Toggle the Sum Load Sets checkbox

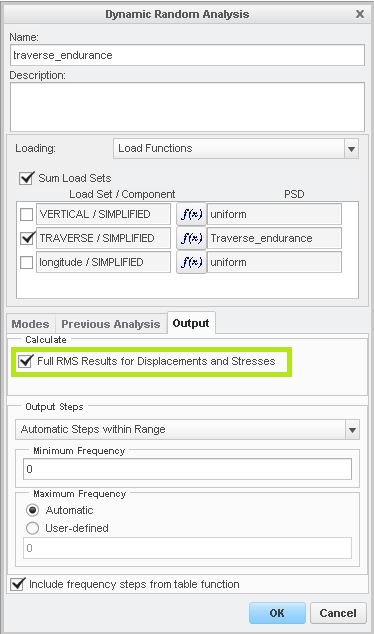26,178
